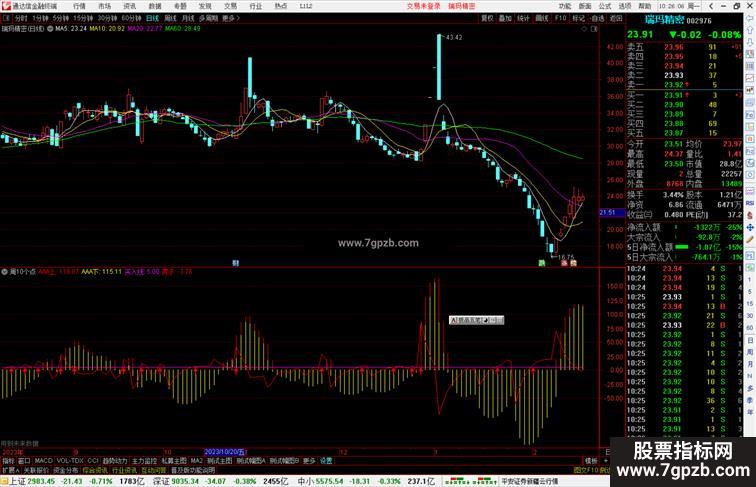Click the 2023/10/20 date marker on time axis
This screenshot has height=487, width=756.
[225, 452]
